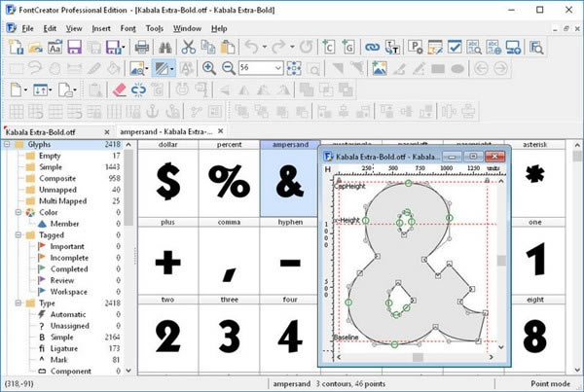Click the import image icon
This screenshot has height=392, width=584.
pos(380,68)
